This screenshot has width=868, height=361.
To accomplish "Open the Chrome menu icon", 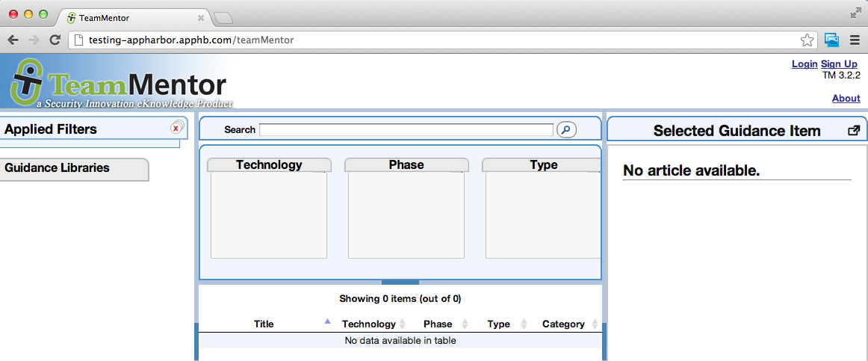I will coord(855,40).
